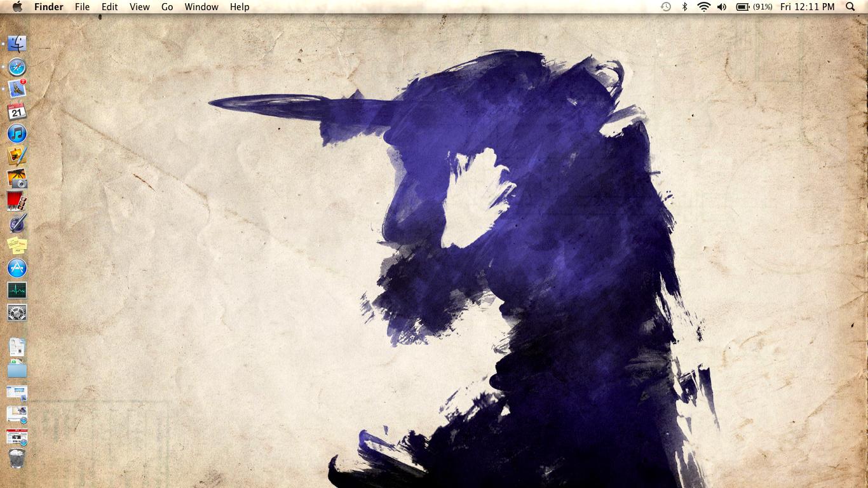This screenshot has width=868, height=488.
Task: Open Spotlight search magnifier icon
Action: tap(851, 7)
